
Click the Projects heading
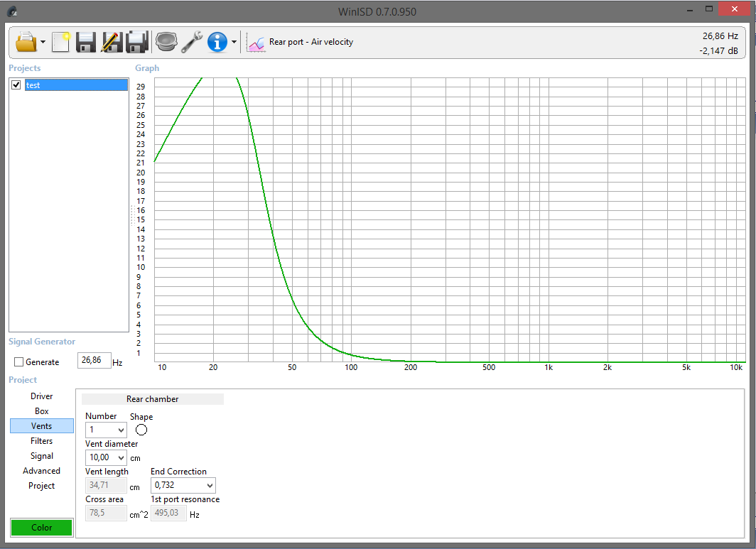[x=25, y=68]
